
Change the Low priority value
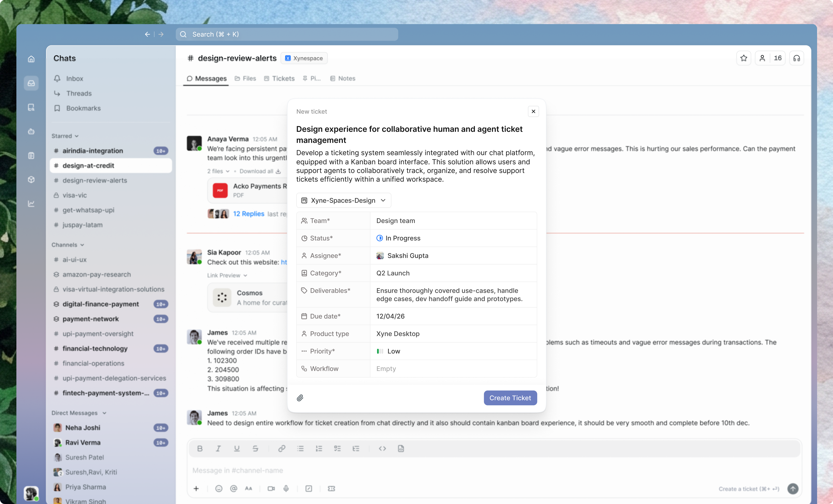pos(453,351)
